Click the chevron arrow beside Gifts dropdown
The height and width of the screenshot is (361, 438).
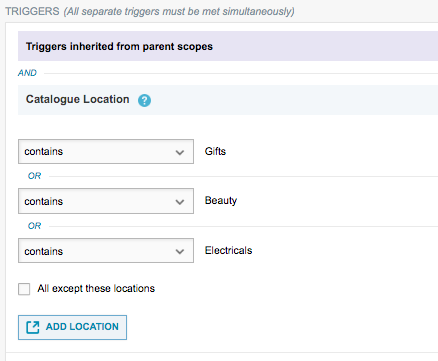pos(180,152)
